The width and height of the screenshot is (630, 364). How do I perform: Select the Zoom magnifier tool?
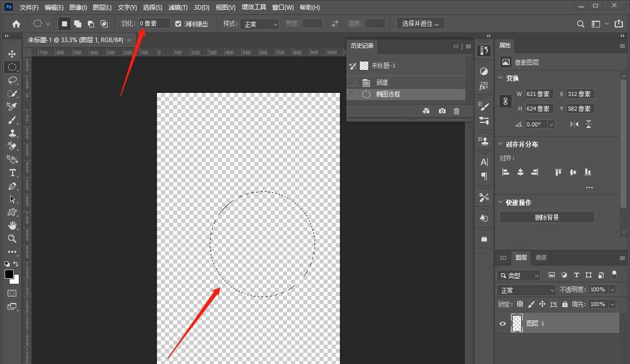[x=12, y=239]
